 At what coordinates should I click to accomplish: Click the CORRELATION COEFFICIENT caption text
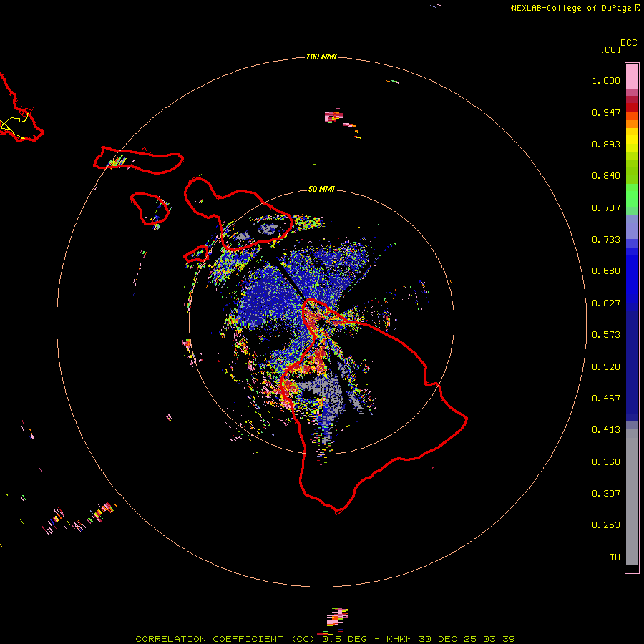[225, 639]
